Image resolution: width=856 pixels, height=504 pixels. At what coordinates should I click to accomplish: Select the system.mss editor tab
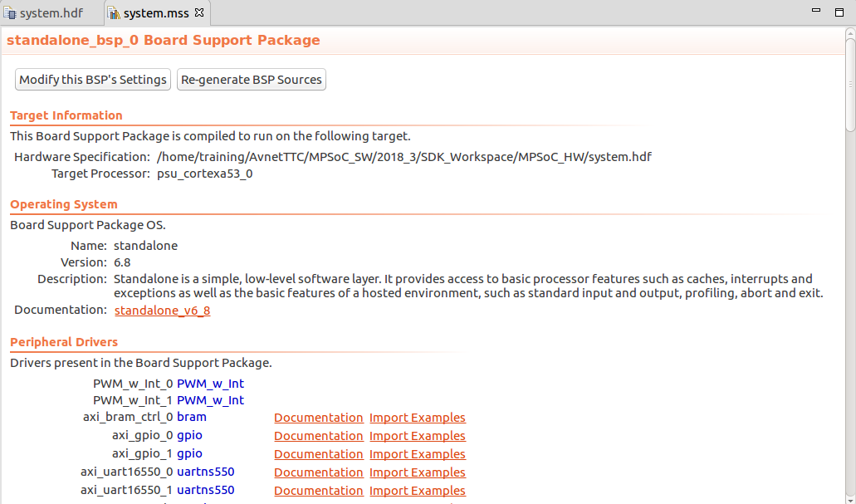click(158, 13)
